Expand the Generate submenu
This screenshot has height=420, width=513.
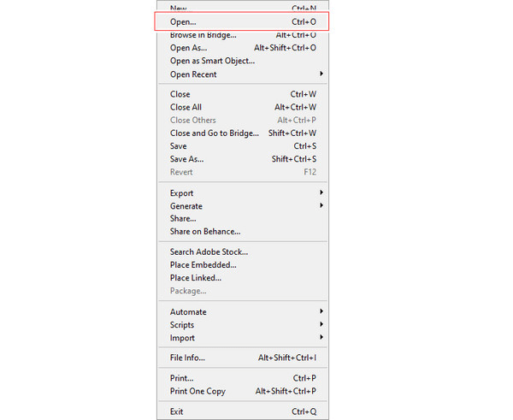(x=243, y=206)
